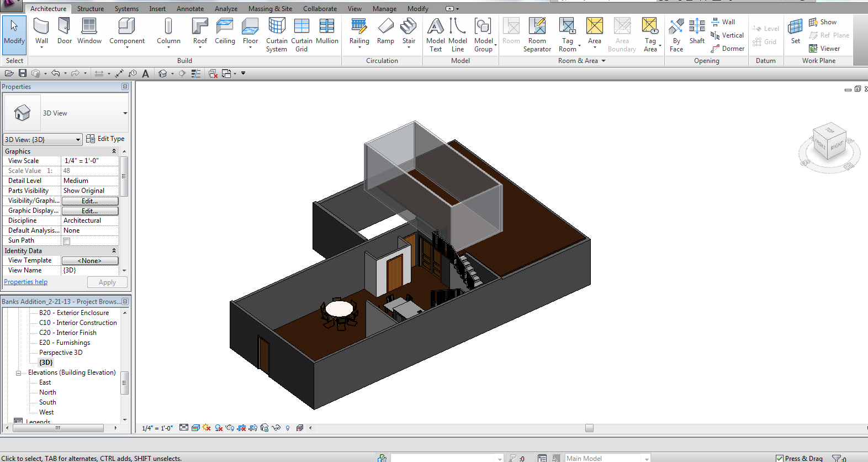This screenshot has height=462, width=868.
Task: Collapse the Graphics section in Properties
Action: [114, 151]
